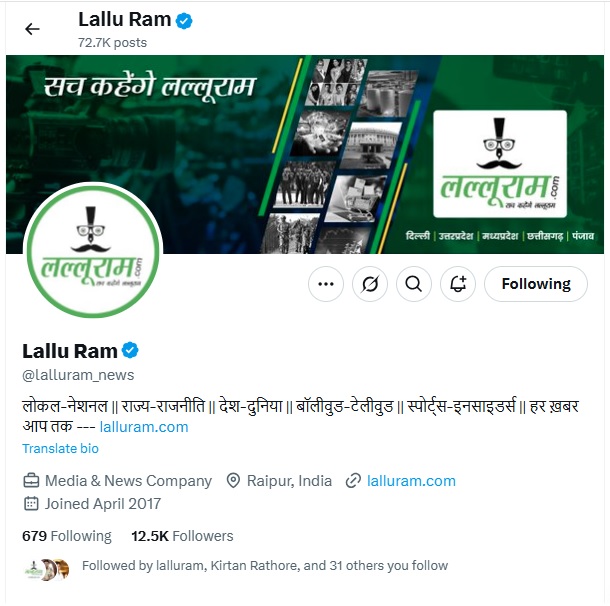Toggle the Following button to unfollow
Viewport: 610px width, 606px height.
point(536,284)
